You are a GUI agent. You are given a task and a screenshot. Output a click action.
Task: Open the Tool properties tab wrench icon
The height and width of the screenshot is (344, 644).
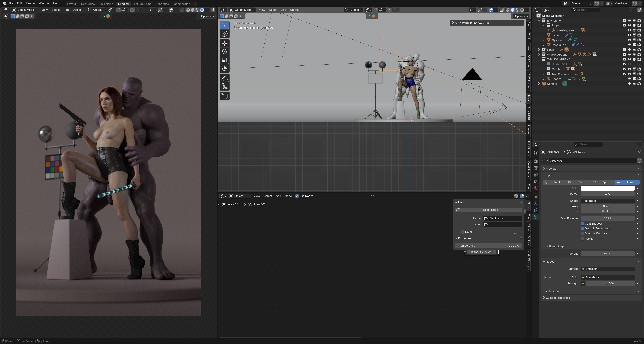pyautogui.click(x=535, y=153)
